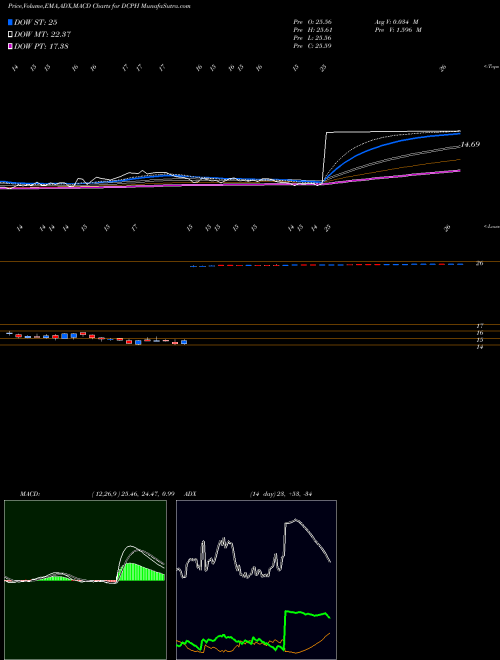This screenshot has height=660, width=500.
Task: Click the 'Pre H: 25.61' value
Action: (x=312, y=30)
